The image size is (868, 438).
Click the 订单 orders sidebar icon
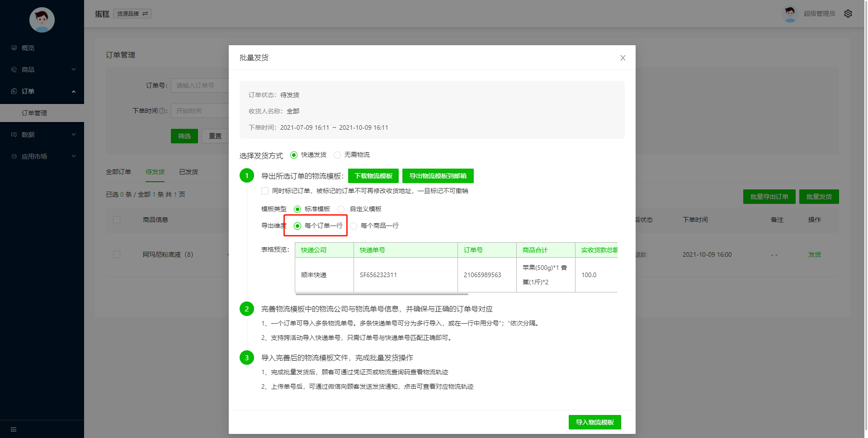(14, 91)
